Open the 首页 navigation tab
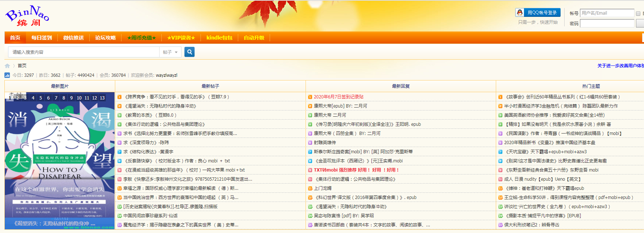 [15, 38]
